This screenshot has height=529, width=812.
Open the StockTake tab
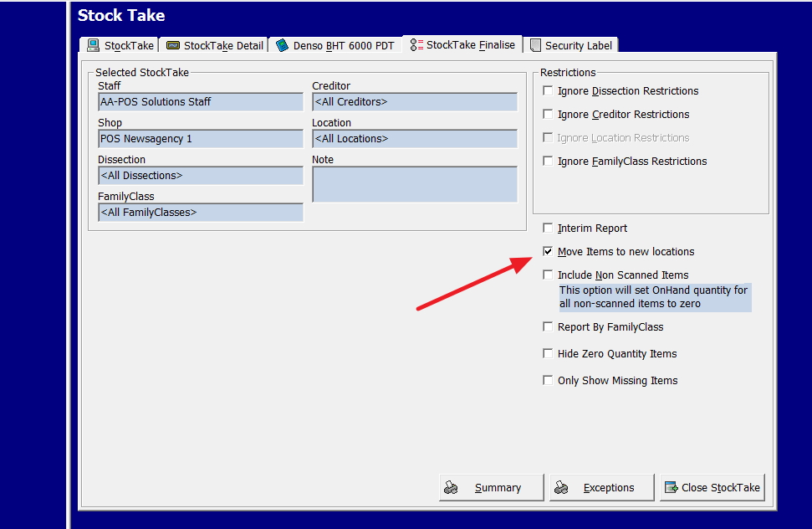tap(120, 45)
